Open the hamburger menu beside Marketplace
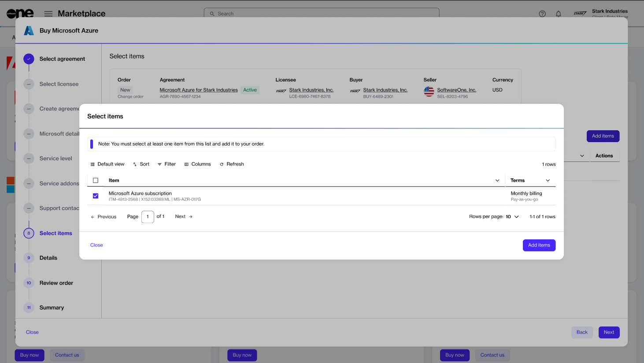Screen dimensions: 644x363 point(48,14)
